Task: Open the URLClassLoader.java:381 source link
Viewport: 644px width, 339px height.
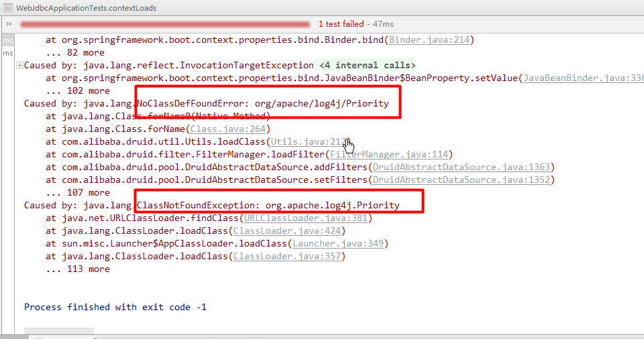Action: 306,218
